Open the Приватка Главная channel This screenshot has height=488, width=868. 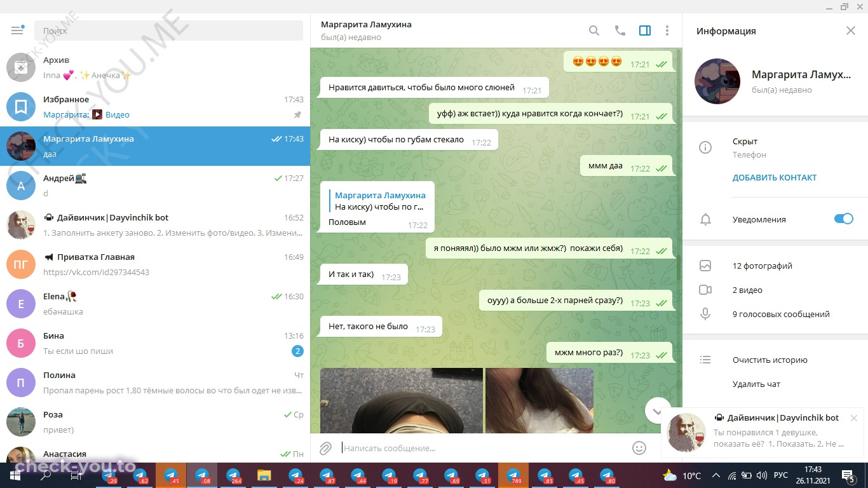(x=155, y=264)
